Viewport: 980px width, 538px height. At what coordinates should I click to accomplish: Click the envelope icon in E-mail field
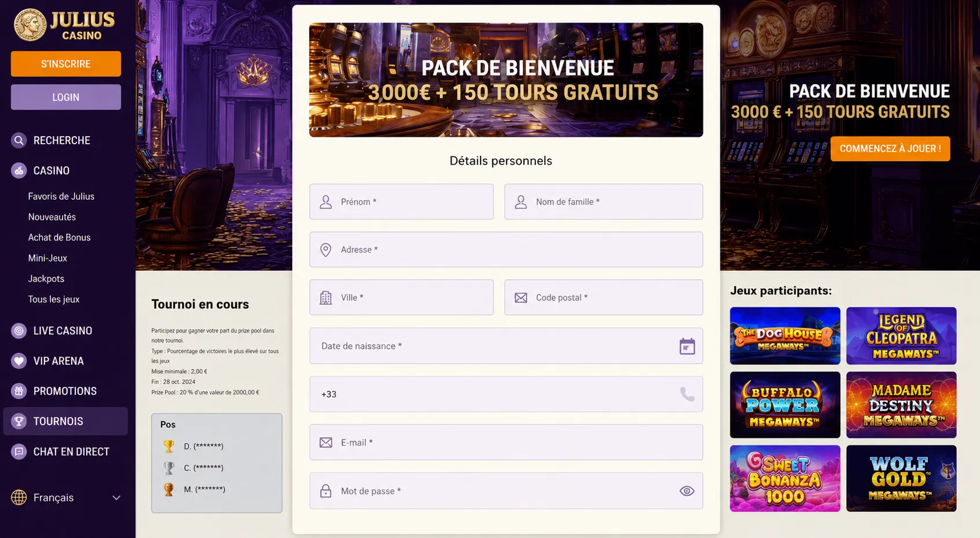click(x=326, y=442)
